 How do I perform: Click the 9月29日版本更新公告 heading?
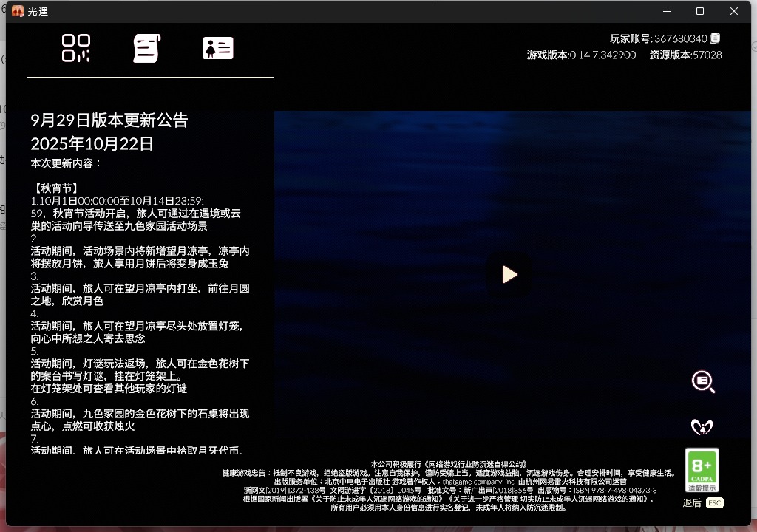109,120
